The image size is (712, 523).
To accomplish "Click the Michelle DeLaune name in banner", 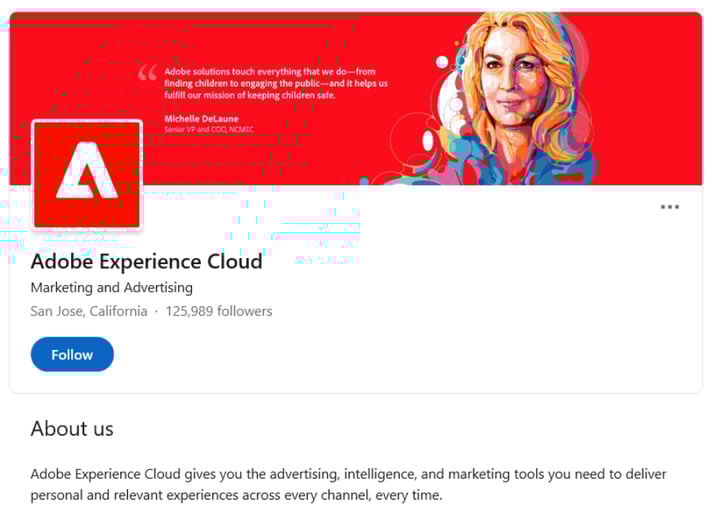I will pyautogui.click(x=201, y=118).
